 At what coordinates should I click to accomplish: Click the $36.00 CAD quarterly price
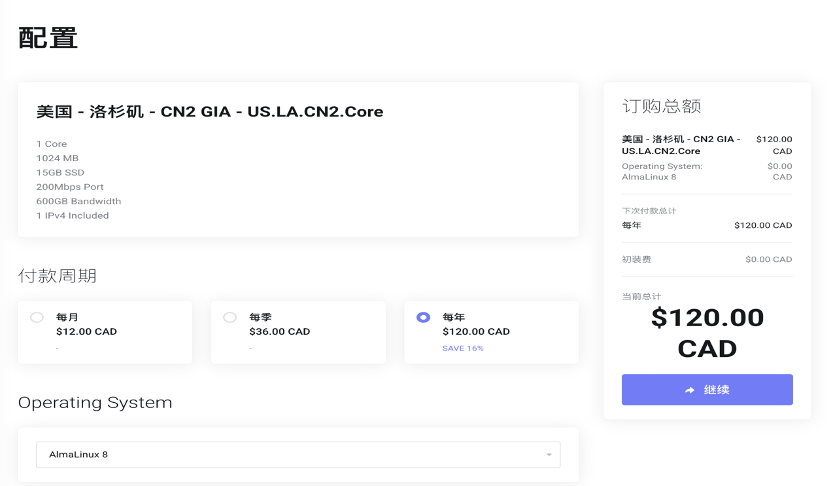(x=279, y=332)
